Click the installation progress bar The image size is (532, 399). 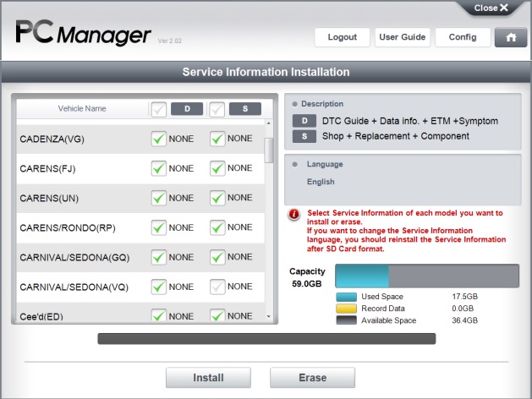tap(266, 339)
